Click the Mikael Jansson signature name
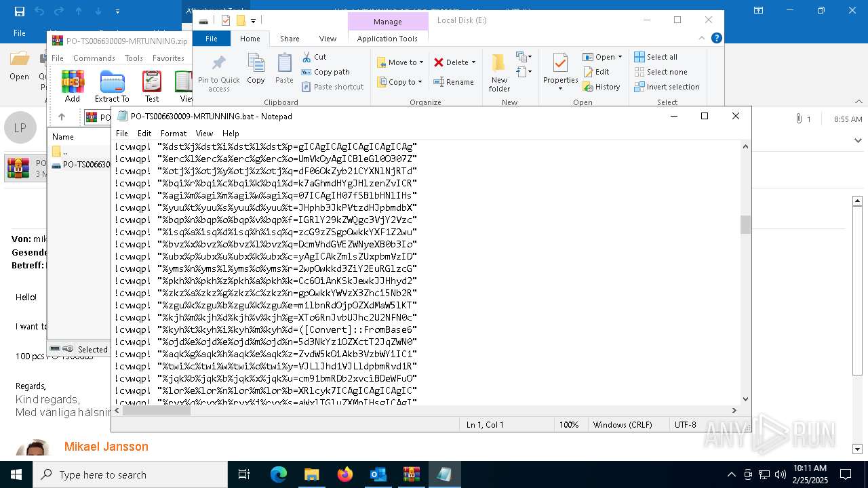 pos(106,447)
